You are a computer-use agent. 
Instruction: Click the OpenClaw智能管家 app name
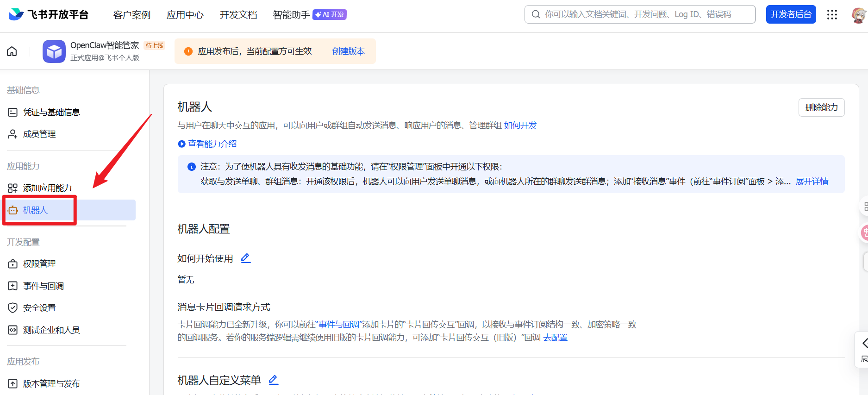(x=105, y=45)
